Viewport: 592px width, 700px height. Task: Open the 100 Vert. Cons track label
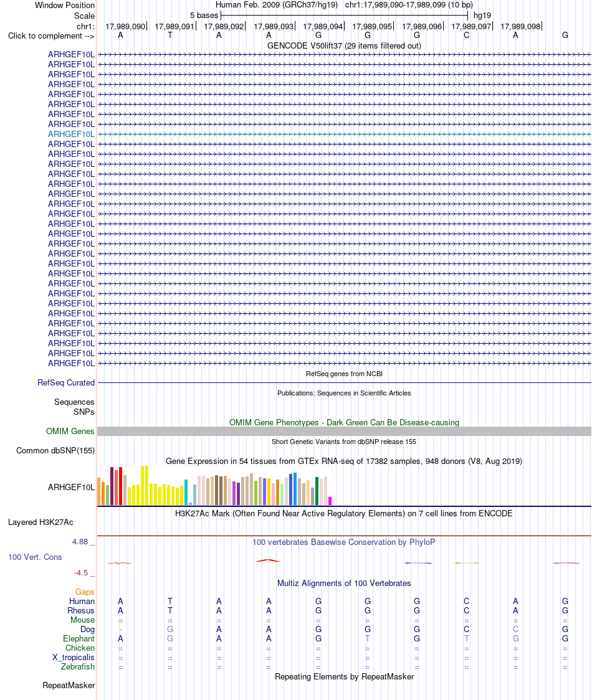(35, 557)
